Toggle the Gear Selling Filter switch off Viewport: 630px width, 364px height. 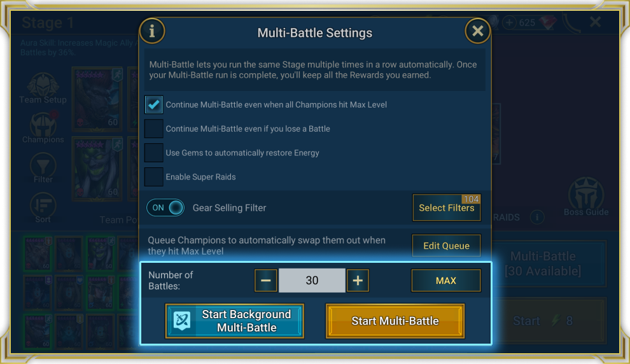click(165, 207)
